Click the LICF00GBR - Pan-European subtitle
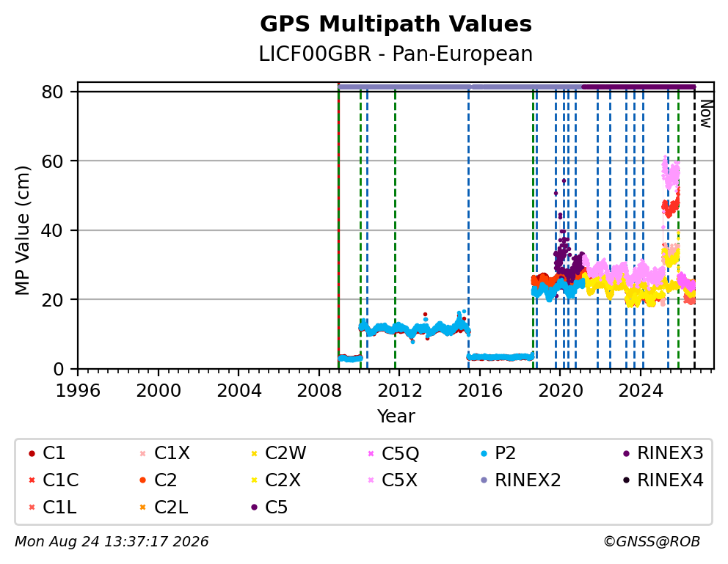The width and height of the screenshot is (728, 564). pos(396,54)
